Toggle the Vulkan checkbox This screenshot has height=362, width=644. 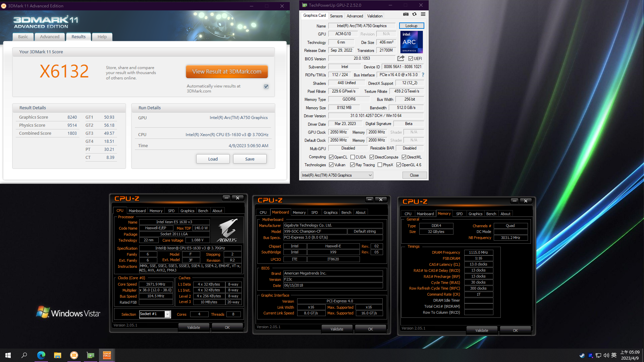pyautogui.click(x=331, y=165)
